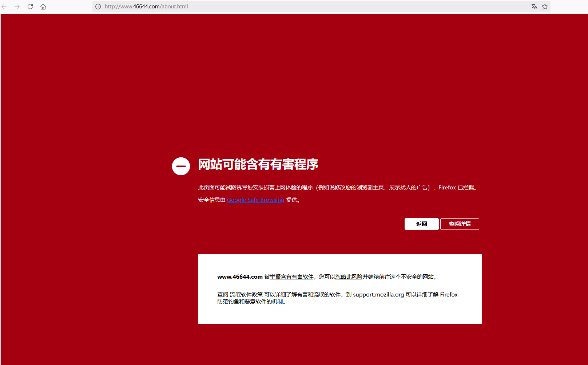Click the 查阅详情 (see details) button
Image resolution: width=588 pixels, height=365 pixels.
coord(460,224)
